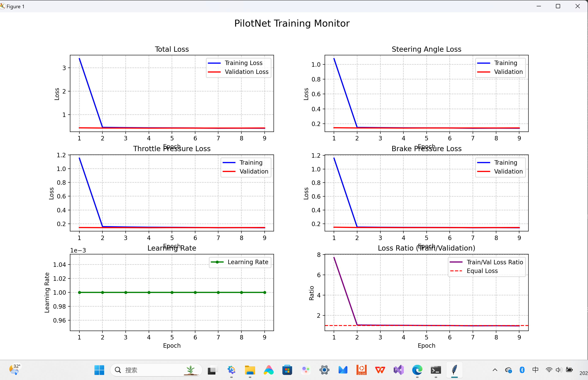Image resolution: width=588 pixels, height=380 pixels.
Task: Click the Figure 1 window title icon
Action: coord(3,6)
